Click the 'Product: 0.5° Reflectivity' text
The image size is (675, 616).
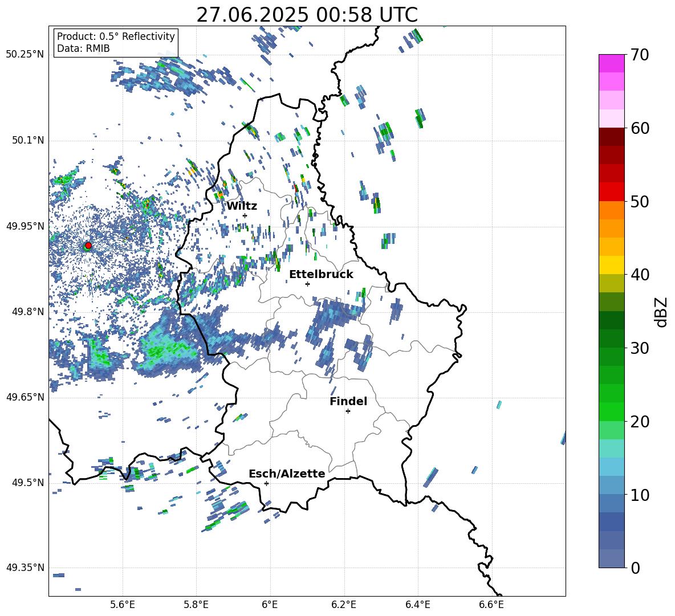coord(116,36)
